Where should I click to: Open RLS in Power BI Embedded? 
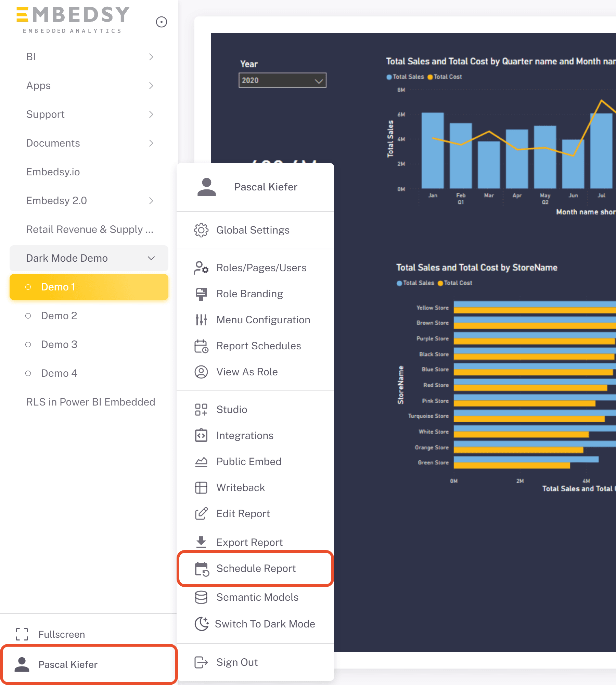tap(89, 402)
